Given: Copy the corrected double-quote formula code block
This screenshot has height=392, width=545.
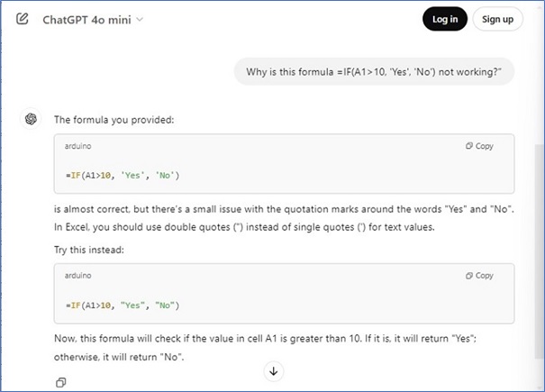Looking at the screenshot, I should pos(479,276).
